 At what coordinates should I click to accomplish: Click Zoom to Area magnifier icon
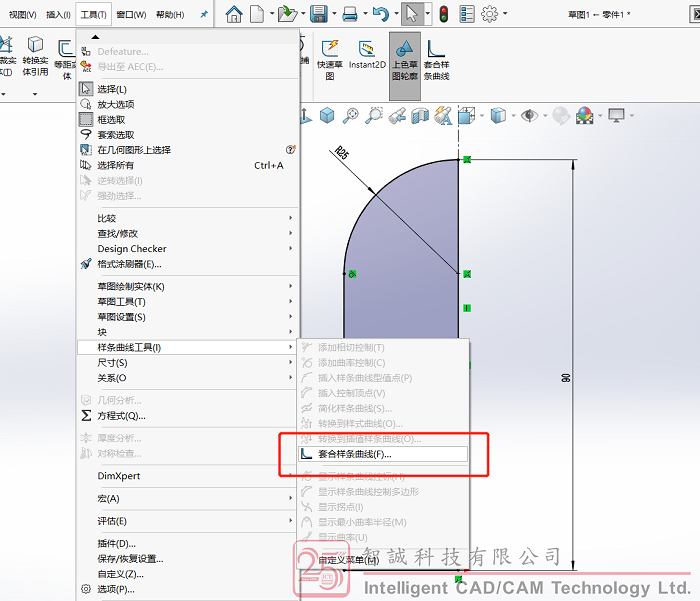coord(374,116)
